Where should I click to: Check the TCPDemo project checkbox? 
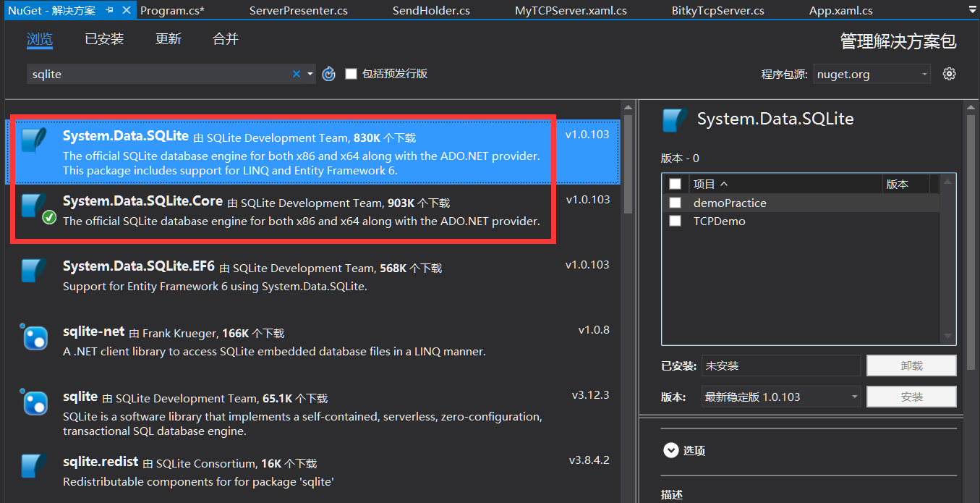(675, 221)
